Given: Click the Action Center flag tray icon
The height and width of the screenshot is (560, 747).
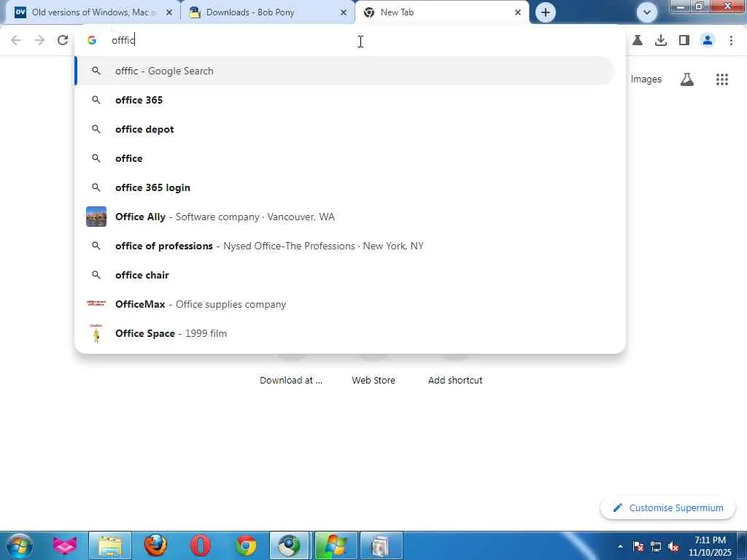Looking at the screenshot, I should 638,546.
